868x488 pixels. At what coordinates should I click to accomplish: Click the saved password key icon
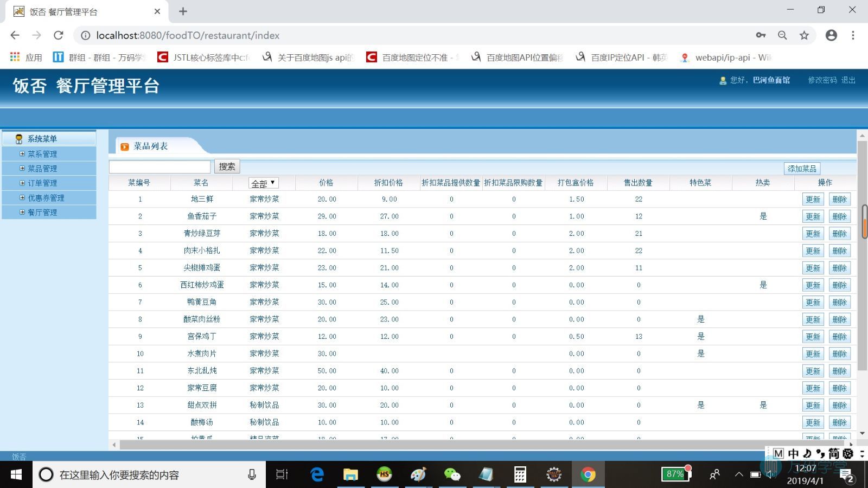click(x=761, y=35)
